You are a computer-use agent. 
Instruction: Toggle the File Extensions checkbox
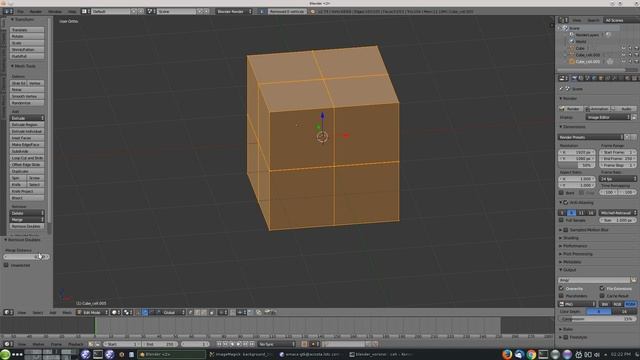click(x=602, y=289)
